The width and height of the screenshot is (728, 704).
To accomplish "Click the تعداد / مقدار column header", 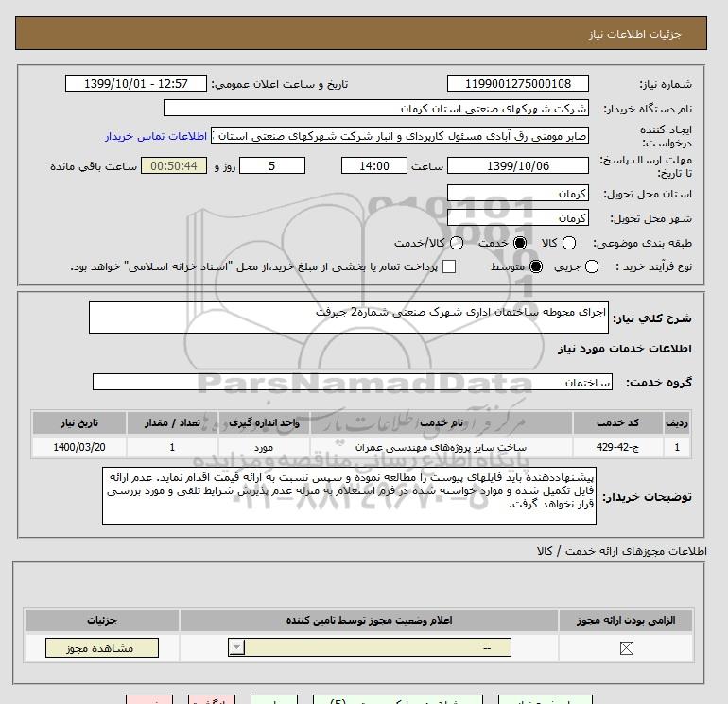I will click(172, 422).
